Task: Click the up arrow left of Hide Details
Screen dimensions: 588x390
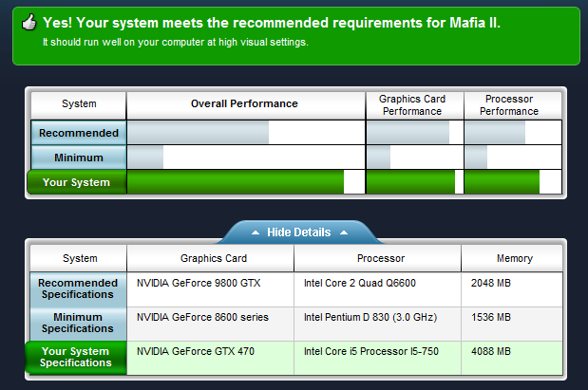Action: pos(256,232)
